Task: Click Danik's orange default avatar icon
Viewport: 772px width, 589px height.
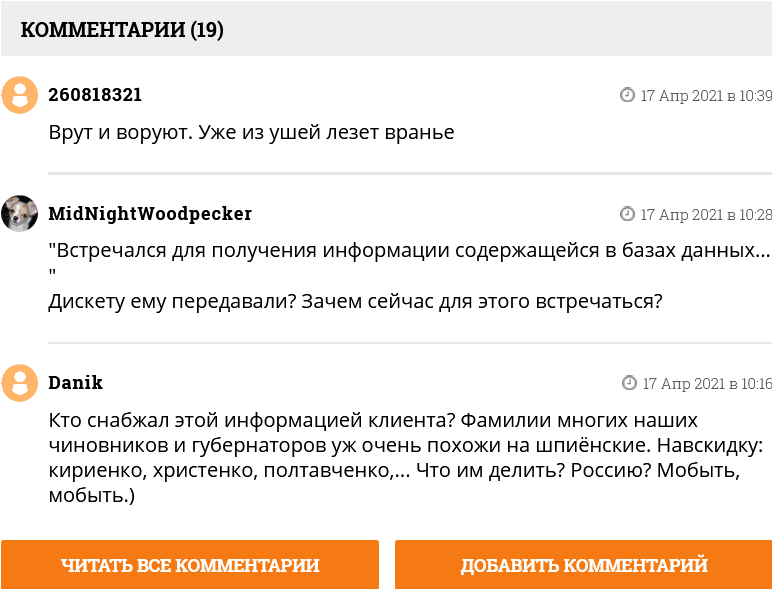Action: [20, 383]
